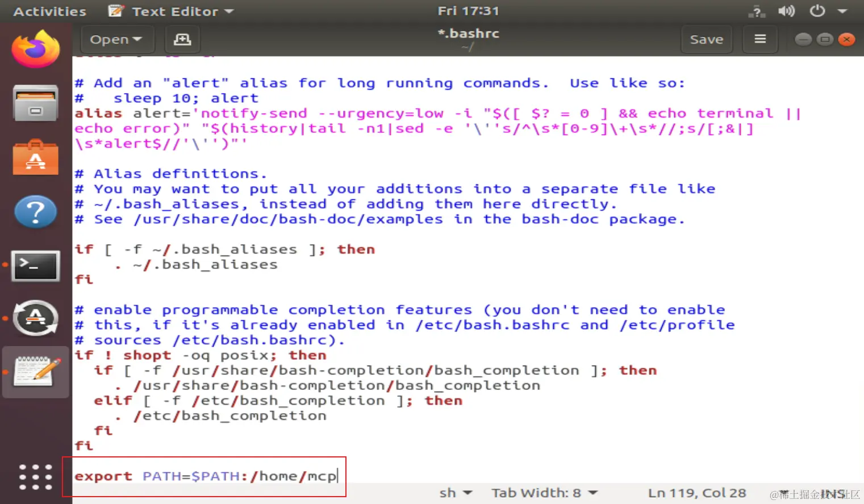Open the Tab Width: 8 dropdown

tap(544, 493)
